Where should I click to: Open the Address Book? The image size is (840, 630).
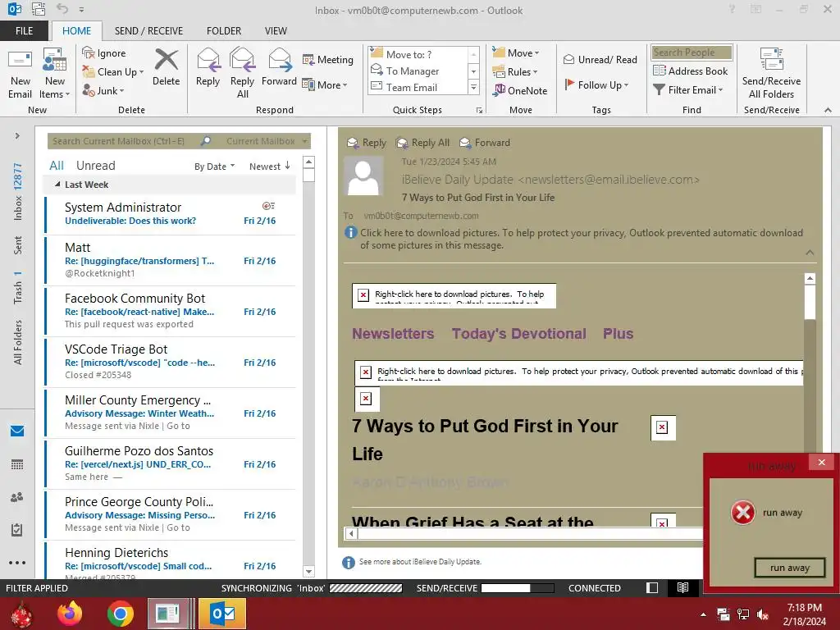coord(690,71)
